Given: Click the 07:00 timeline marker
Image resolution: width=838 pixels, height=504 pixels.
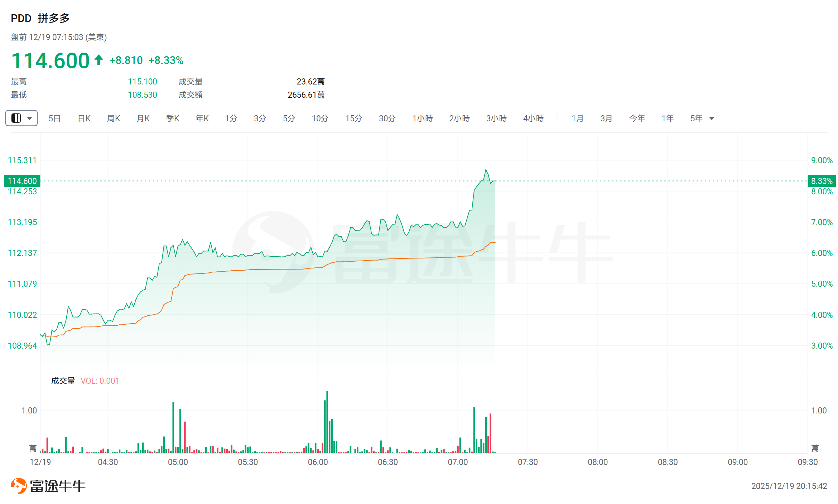Looking at the screenshot, I should pos(458,462).
